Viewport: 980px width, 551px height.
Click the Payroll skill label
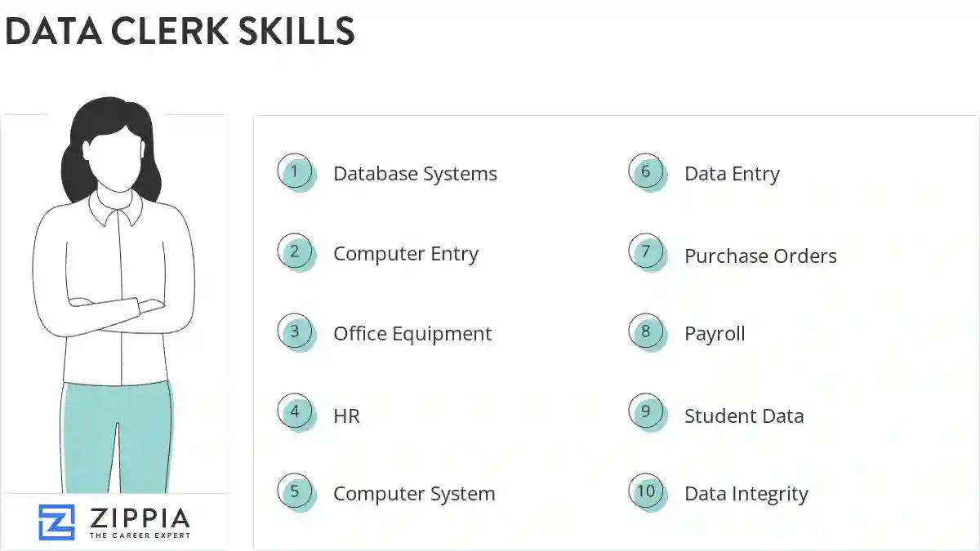[x=715, y=334]
